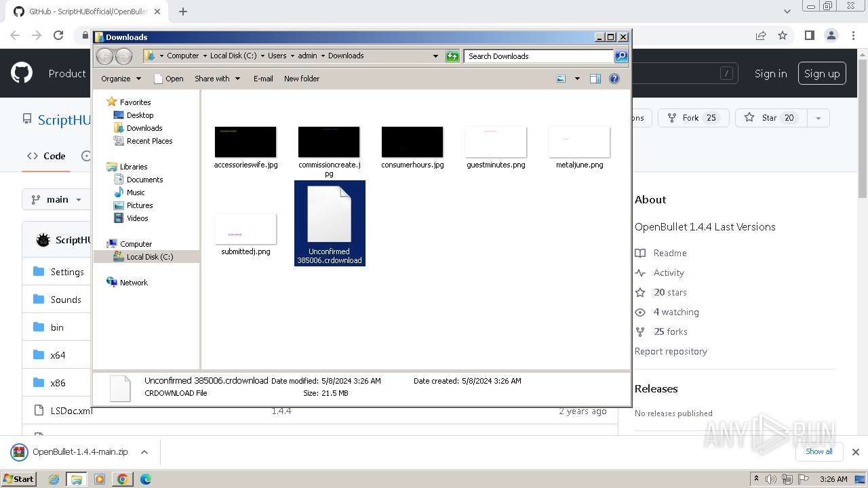Click New folder in the toolbar
This screenshot has height=488, width=868.
[x=302, y=79]
